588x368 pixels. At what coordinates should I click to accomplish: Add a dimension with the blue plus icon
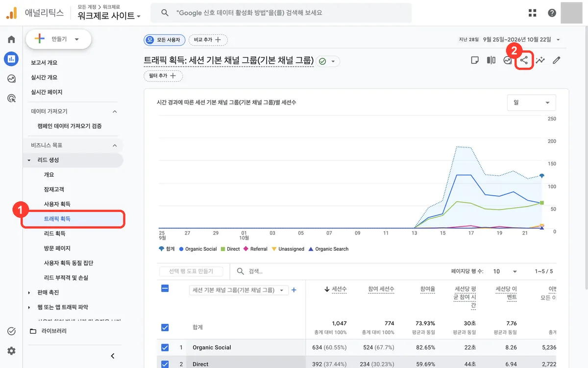tap(294, 290)
